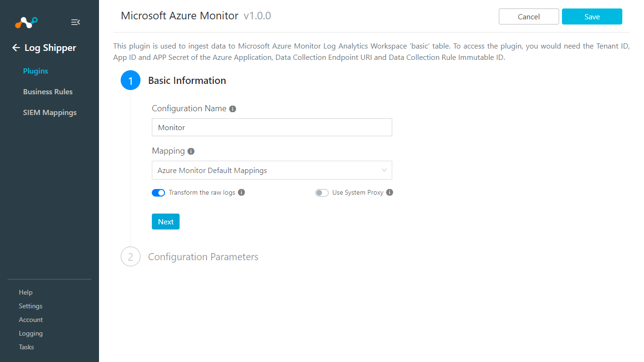This screenshot has height=362, width=644.
Task: Click inside the Configuration Name field
Action: tap(272, 127)
